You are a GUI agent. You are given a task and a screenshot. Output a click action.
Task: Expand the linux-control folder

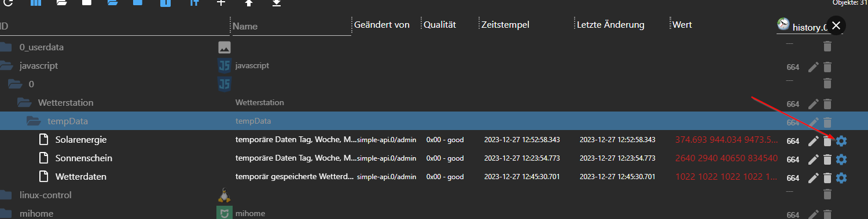click(x=6, y=195)
